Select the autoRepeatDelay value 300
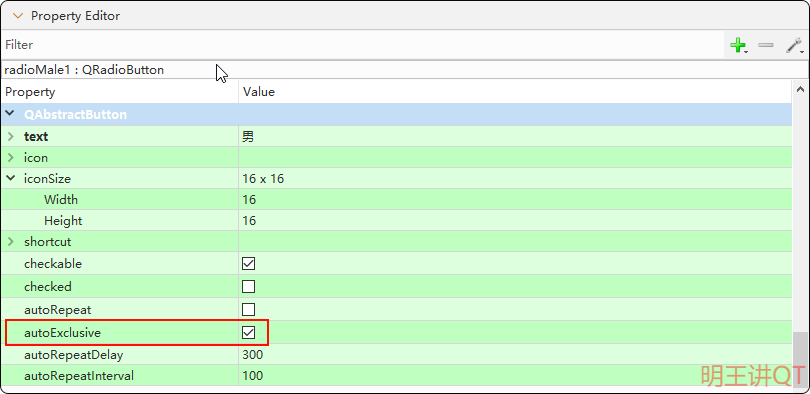The image size is (810, 394). pos(252,355)
